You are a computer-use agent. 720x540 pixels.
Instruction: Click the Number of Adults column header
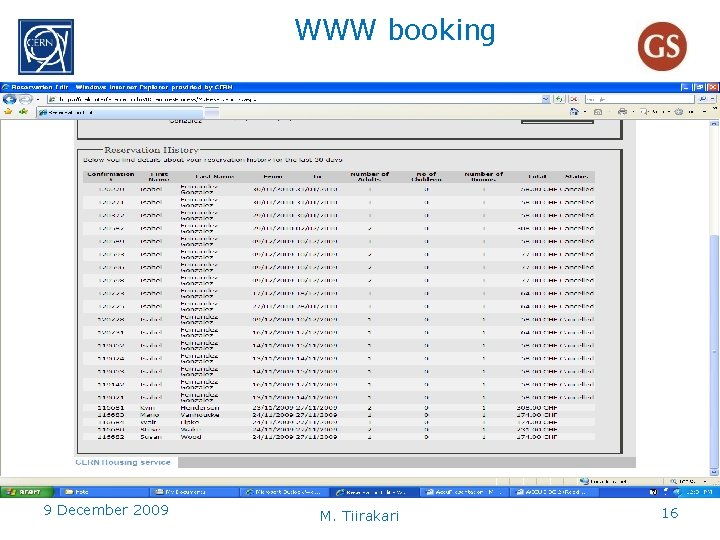(370, 176)
